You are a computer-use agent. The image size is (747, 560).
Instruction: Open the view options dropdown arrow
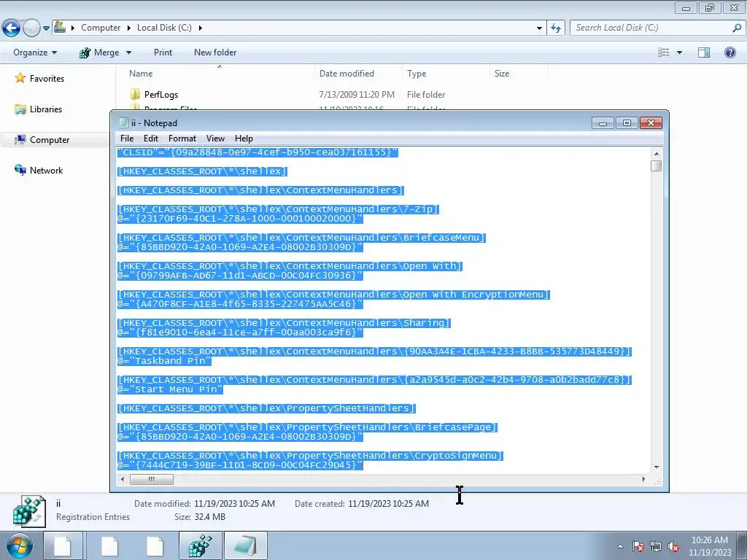pos(679,52)
